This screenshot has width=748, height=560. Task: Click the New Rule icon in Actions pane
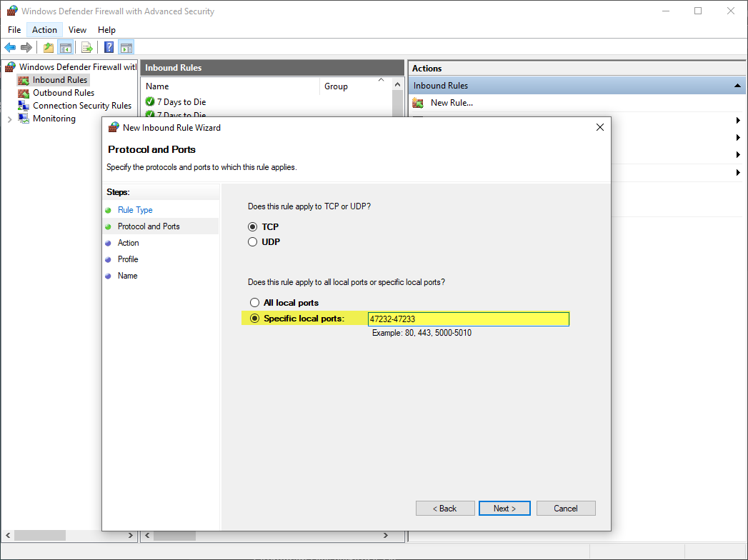tap(418, 103)
